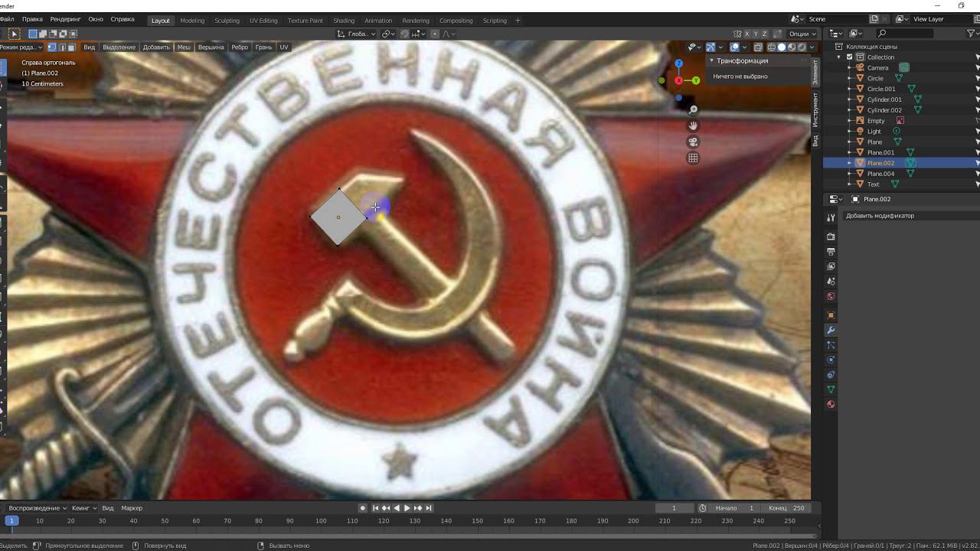Screen dimensions: 980x551
Task: Switch to rendered viewport shading
Action: pyautogui.click(x=802, y=47)
